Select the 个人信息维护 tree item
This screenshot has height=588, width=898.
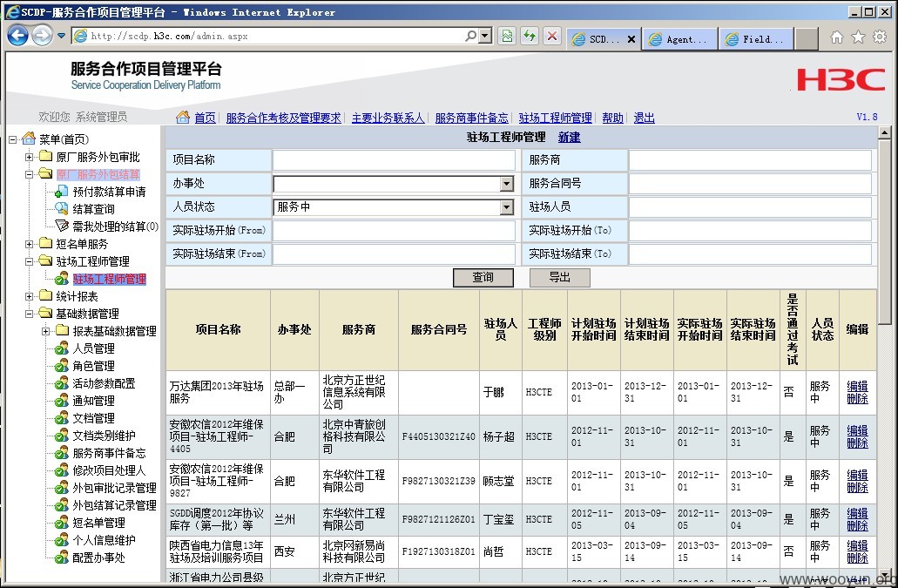point(104,540)
